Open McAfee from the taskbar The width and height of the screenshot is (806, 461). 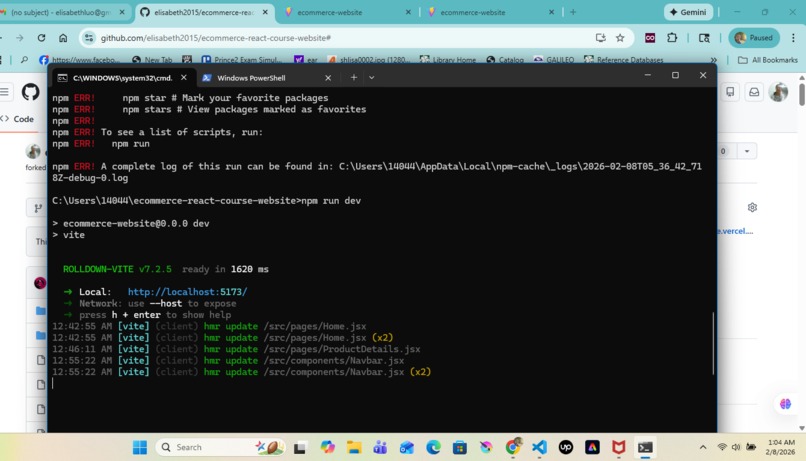tap(618, 447)
